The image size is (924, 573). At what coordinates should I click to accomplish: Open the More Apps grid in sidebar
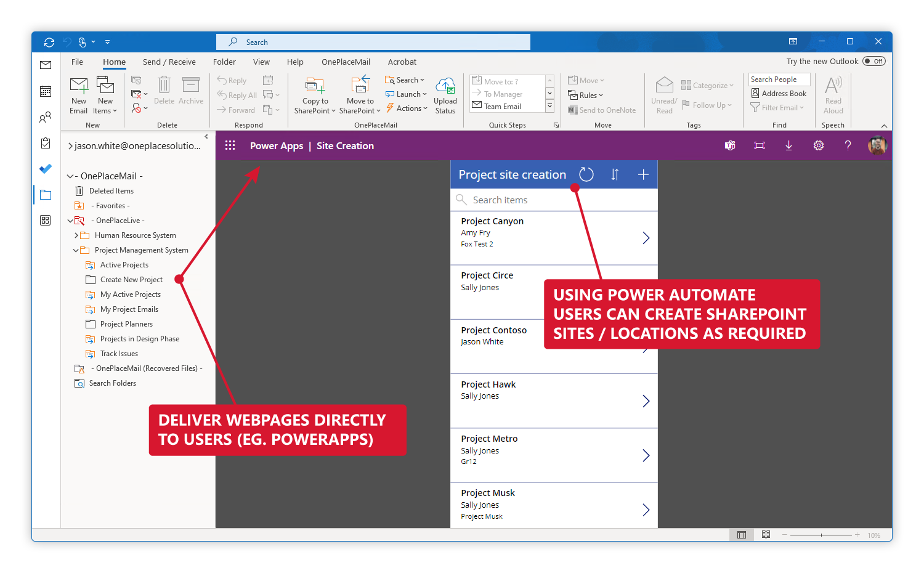tap(46, 221)
